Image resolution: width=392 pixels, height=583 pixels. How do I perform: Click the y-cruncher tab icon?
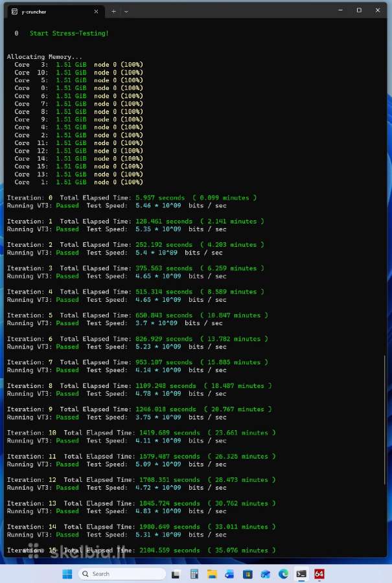(14, 12)
